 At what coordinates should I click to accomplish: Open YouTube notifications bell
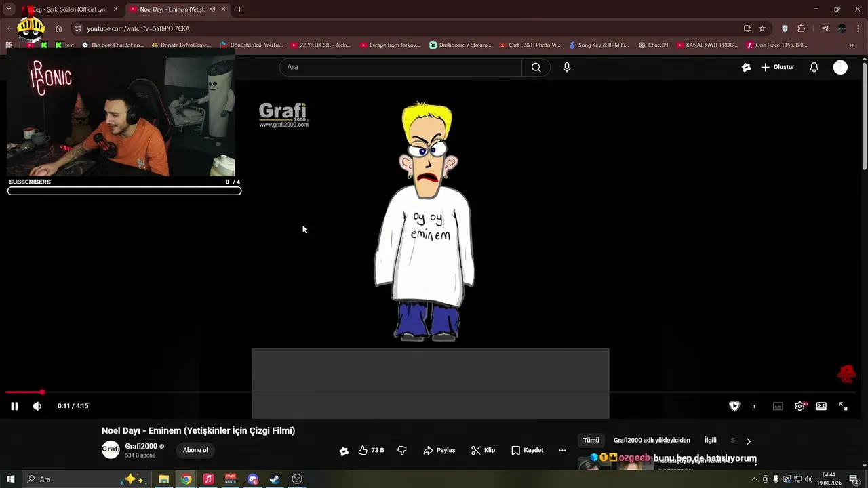pyautogui.click(x=814, y=67)
